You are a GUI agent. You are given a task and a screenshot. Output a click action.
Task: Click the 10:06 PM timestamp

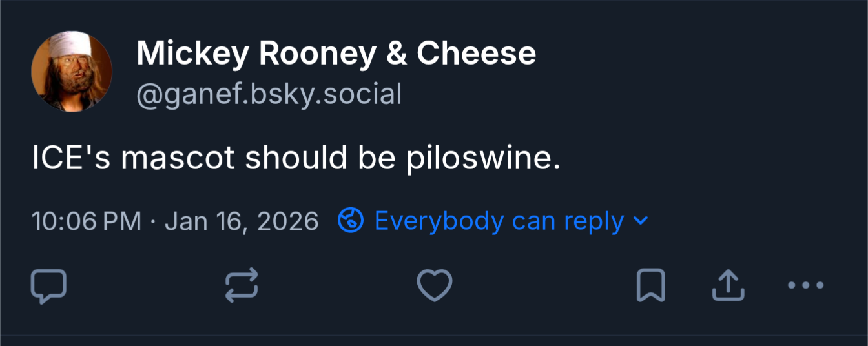pyautogui.click(x=87, y=221)
